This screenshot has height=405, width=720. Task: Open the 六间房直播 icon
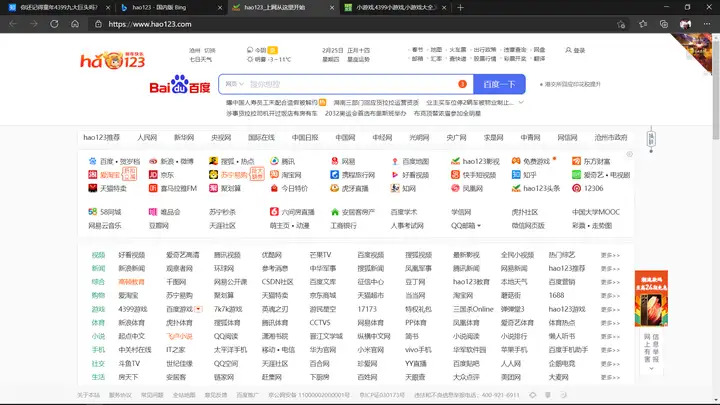coord(274,212)
